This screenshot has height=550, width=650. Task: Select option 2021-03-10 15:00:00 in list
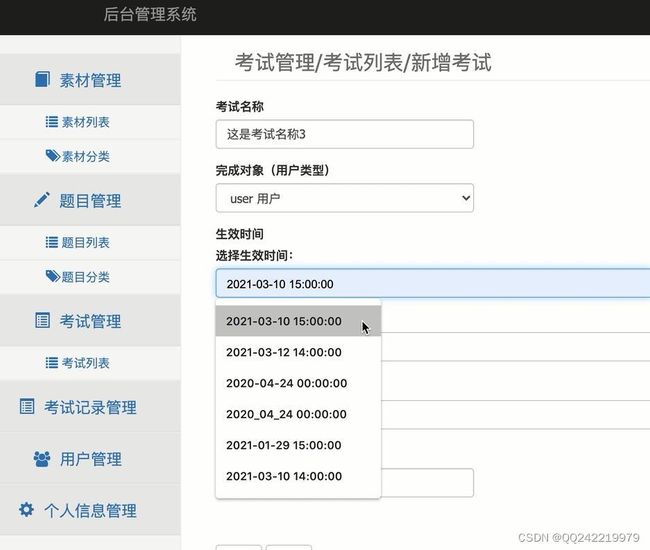(x=298, y=321)
